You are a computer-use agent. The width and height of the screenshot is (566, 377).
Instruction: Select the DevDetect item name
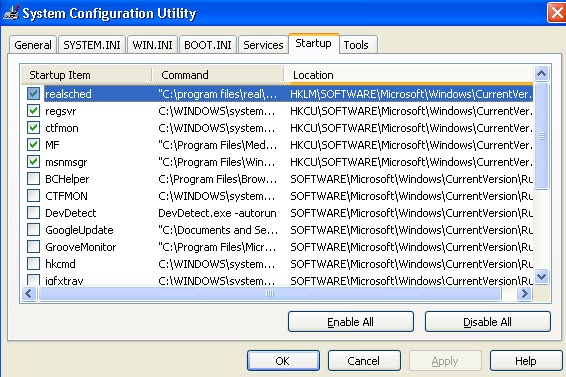(71, 213)
